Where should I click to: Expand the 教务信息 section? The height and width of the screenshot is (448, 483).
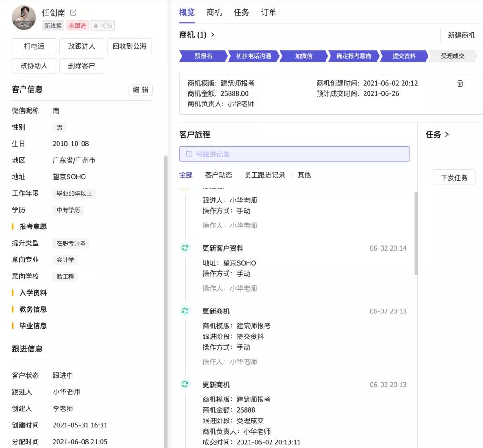pos(33,309)
